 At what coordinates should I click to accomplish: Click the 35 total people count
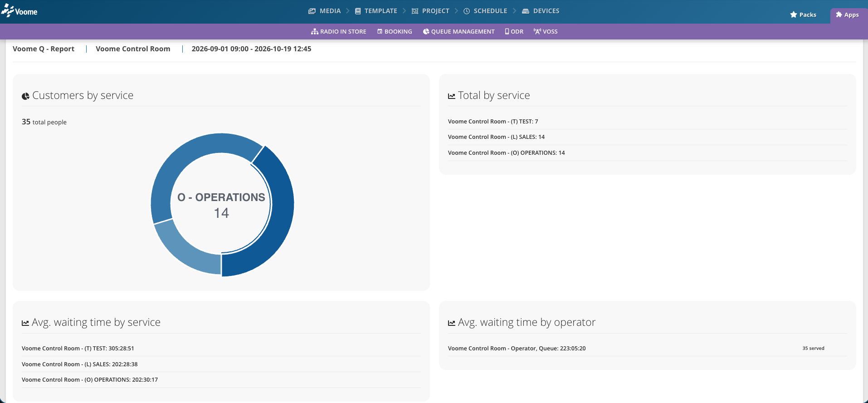point(44,122)
